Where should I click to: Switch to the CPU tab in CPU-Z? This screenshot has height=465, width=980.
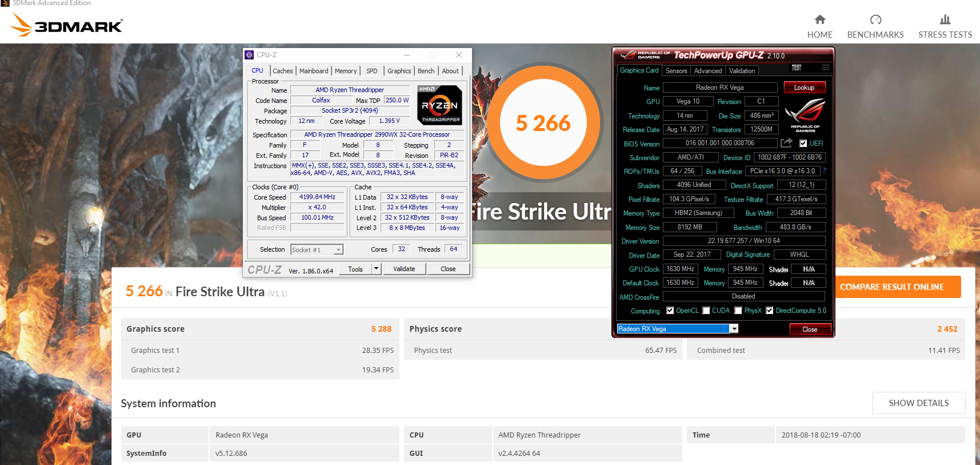click(258, 70)
